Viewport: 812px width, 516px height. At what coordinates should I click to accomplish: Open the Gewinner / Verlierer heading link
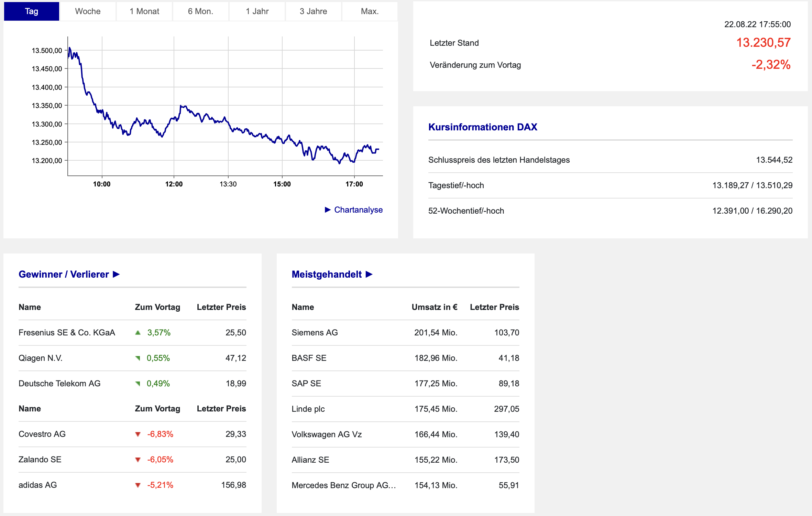64,274
